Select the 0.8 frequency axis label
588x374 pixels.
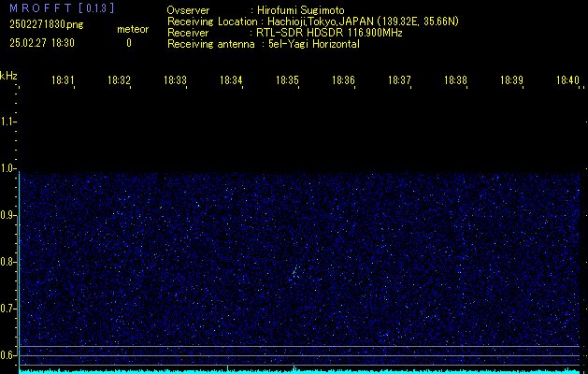[7, 262]
